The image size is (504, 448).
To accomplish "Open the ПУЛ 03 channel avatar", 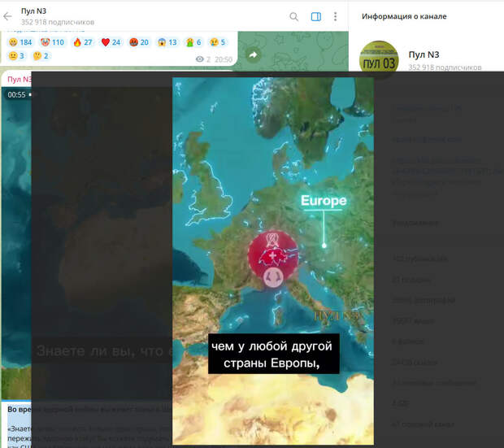I will (379, 60).
